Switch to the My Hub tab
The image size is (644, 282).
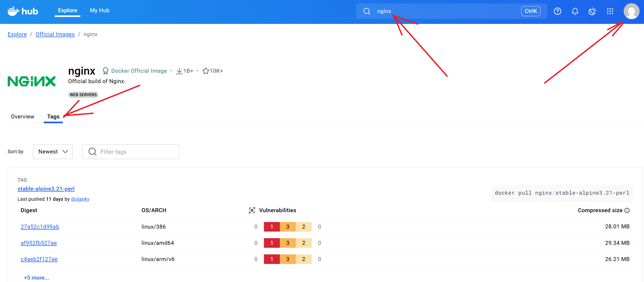pos(100,11)
